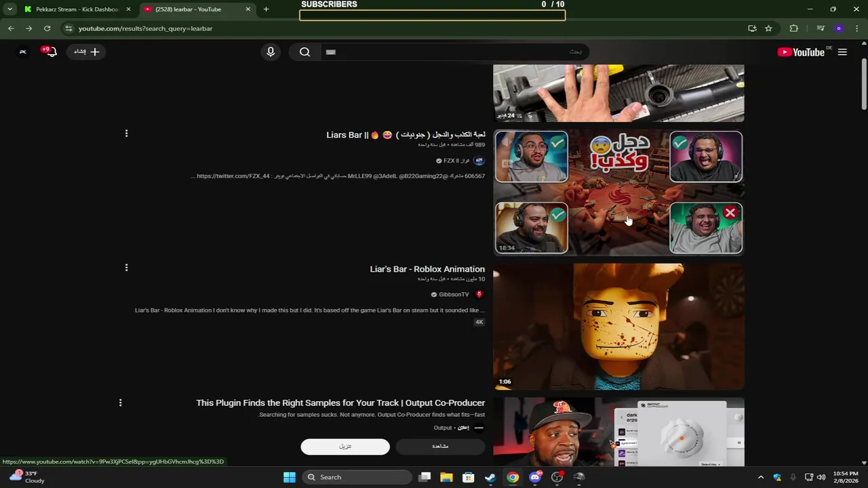Viewport: 868px width, 488px height.
Task: Start voice search with microphone
Action: point(271,52)
